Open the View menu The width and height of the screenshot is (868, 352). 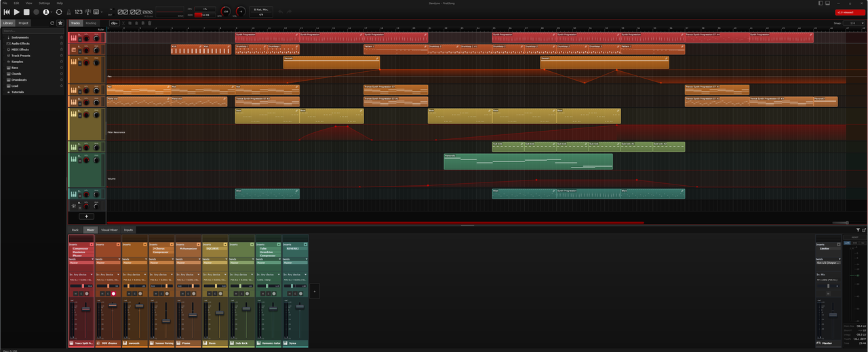click(28, 3)
